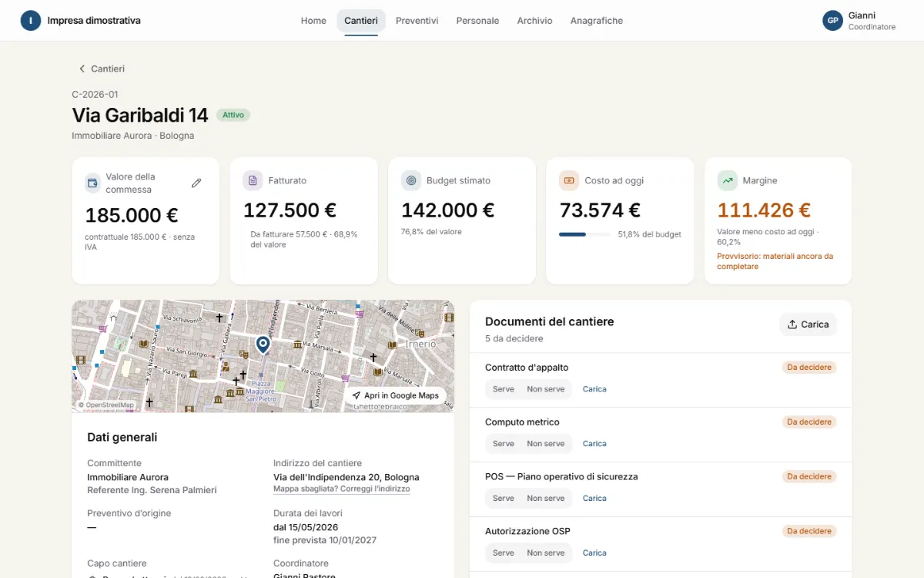Click the Costo ad oggi banknote icon

coord(569,180)
